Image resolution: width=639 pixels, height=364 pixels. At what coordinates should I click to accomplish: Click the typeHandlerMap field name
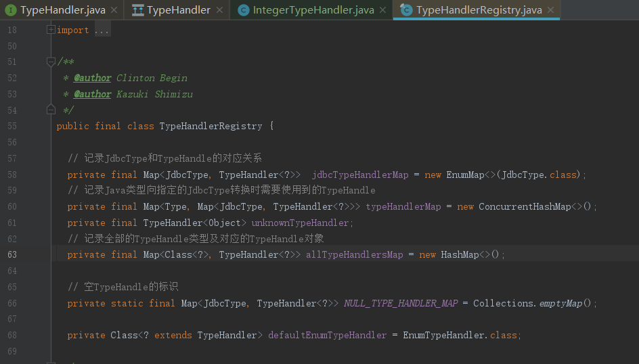403,207
